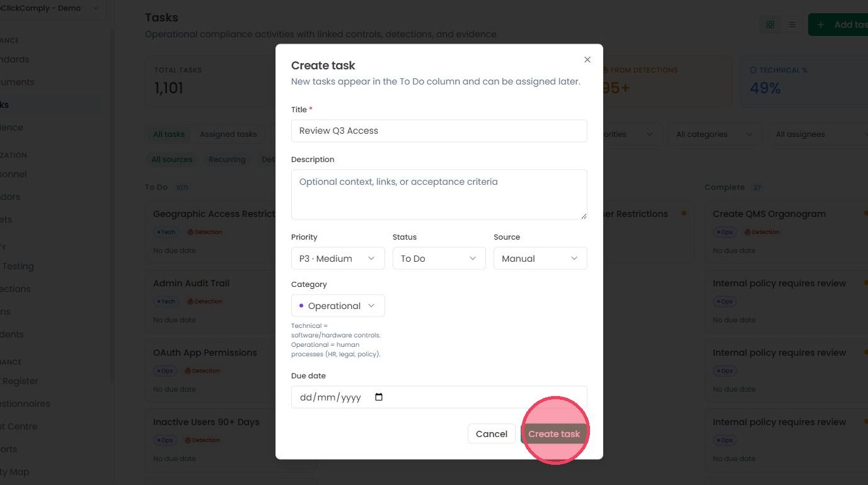This screenshot has height=485, width=868.
Task: Click the Tech tag on Geographic Access card
Action: [166, 232]
